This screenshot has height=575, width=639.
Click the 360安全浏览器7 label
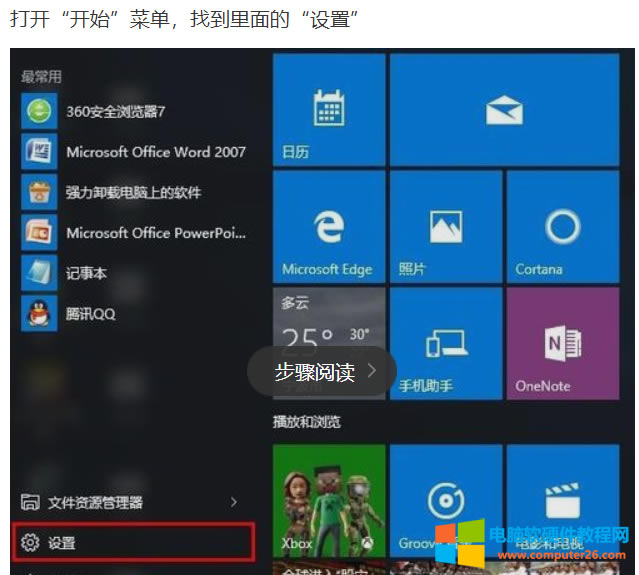(x=116, y=111)
